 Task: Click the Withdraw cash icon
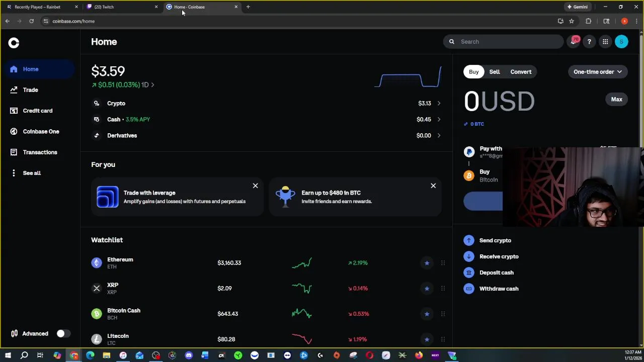(469, 289)
